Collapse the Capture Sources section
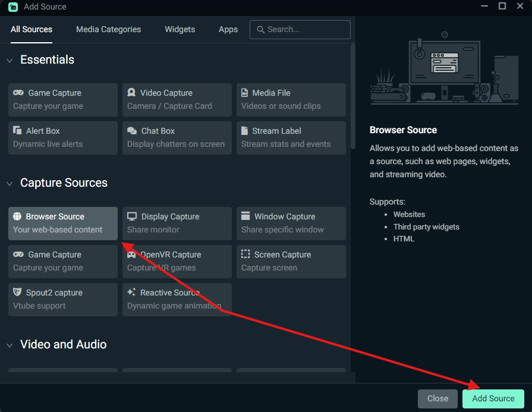The width and height of the screenshot is (532, 412). 9,183
